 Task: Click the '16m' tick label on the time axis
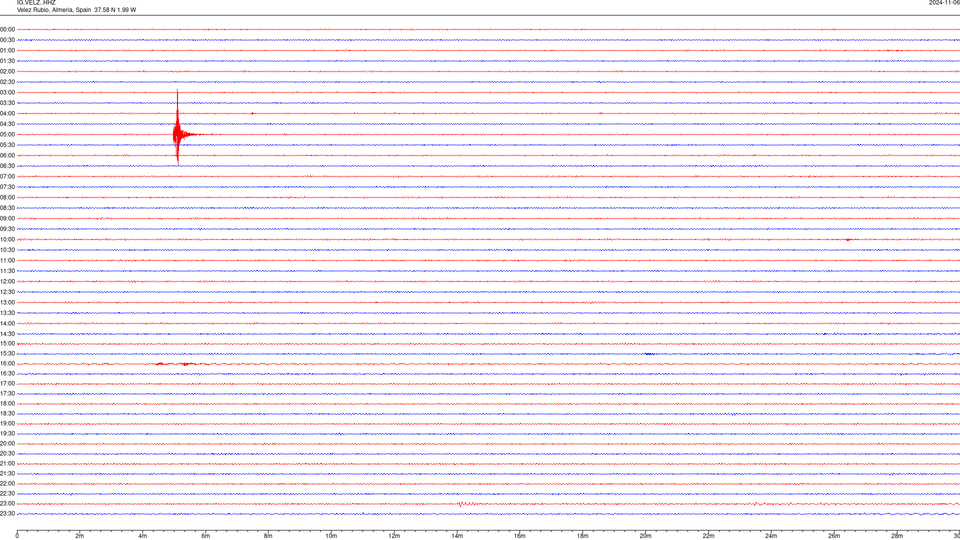520,536
